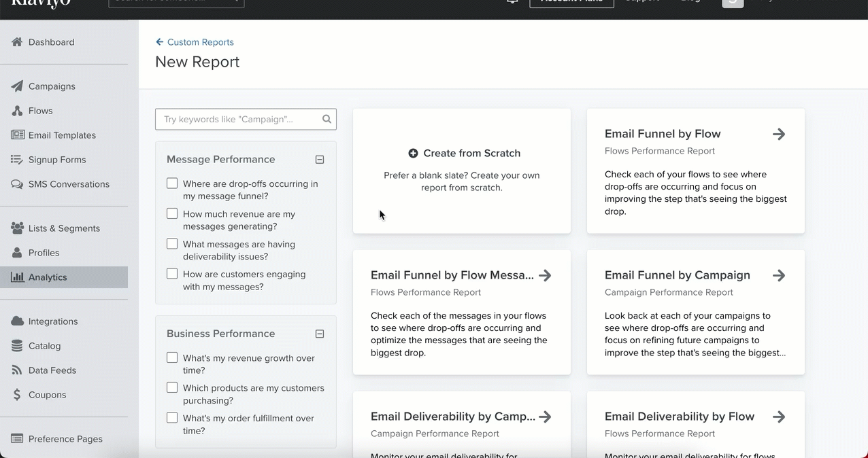This screenshot has height=458, width=868.
Task: Select the Profiles sidebar icon
Action: 18,252
